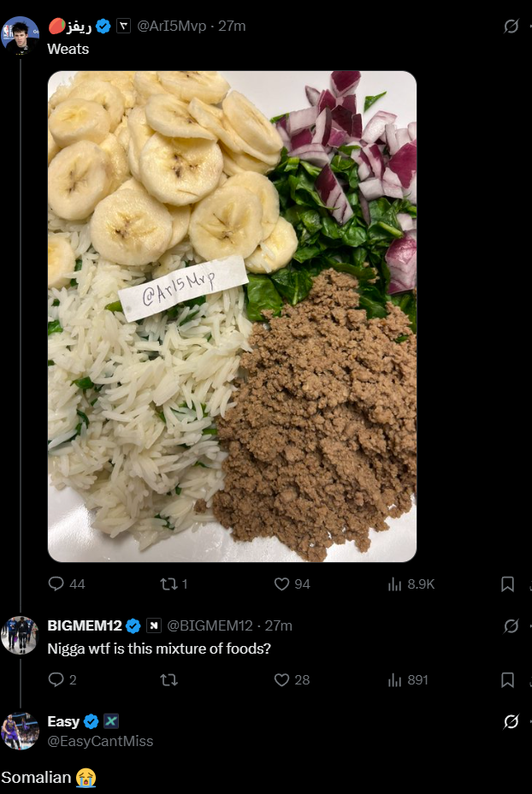Bookmark the Weats food tweet
Screen dimensions: 532x794
(x=507, y=584)
